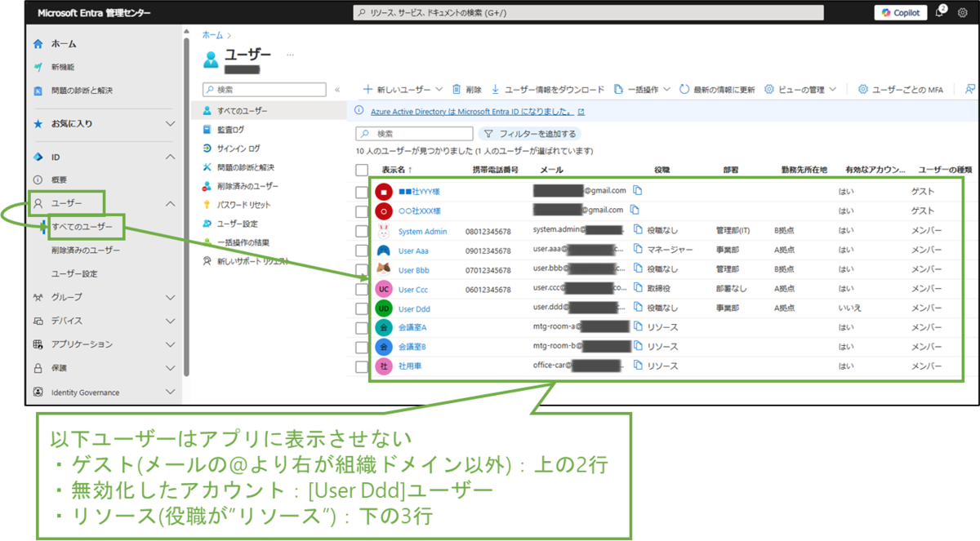Copy email icon for User Aaa row
980x541 pixels.
tap(638, 250)
